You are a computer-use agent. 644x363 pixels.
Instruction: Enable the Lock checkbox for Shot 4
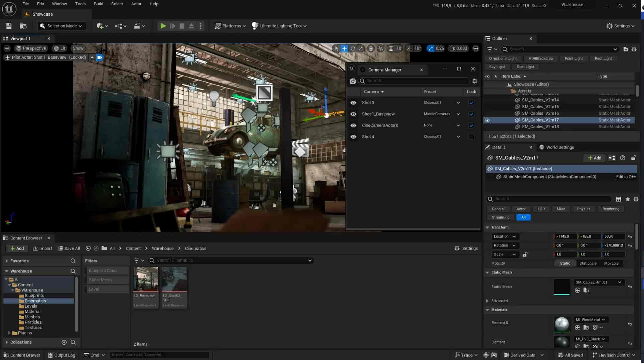(471, 137)
